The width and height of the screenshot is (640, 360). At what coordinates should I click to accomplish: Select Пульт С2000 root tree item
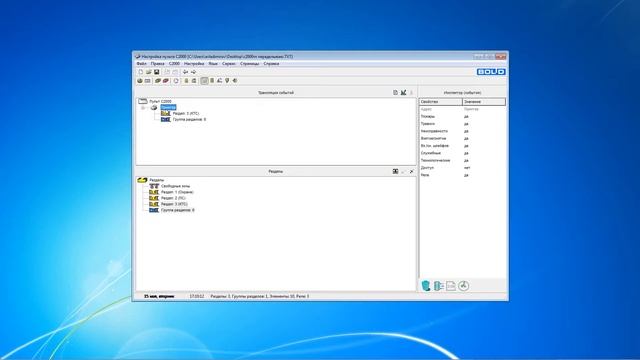(160, 101)
